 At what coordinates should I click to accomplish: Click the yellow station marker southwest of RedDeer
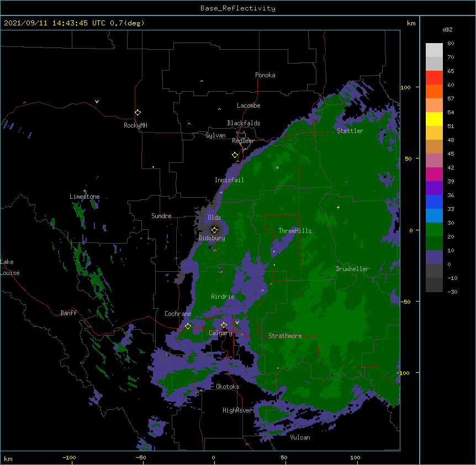[x=235, y=155]
